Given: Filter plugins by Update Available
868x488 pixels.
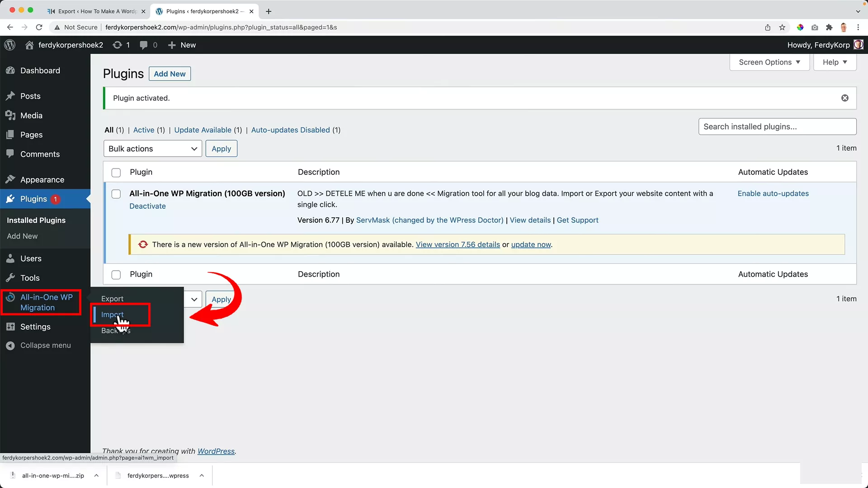Looking at the screenshot, I should click(203, 130).
